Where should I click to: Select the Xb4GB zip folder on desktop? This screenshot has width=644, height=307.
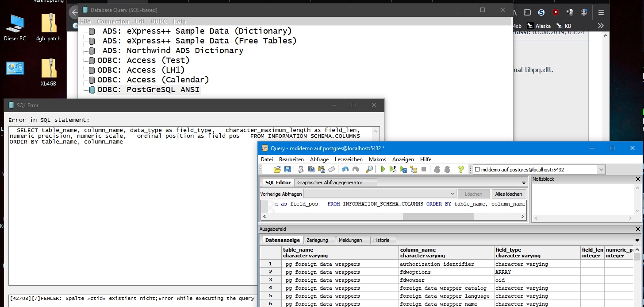(x=49, y=72)
